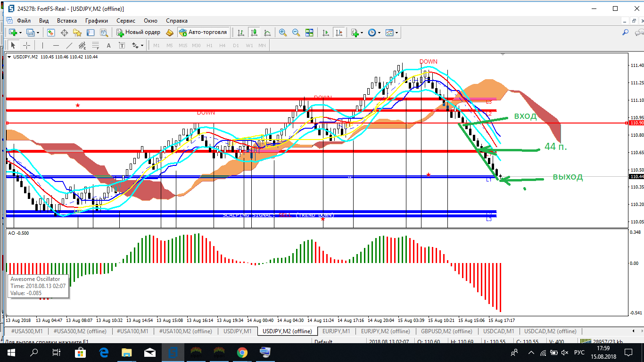Image resolution: width=644 pixels, height=362 pixels.
Task: Activate the crosshair cursor tool
Action: click(26, 45)
